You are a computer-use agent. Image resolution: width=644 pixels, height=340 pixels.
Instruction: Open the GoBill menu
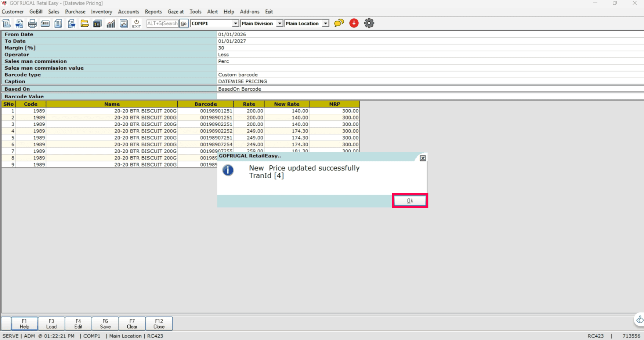(36, 12)
